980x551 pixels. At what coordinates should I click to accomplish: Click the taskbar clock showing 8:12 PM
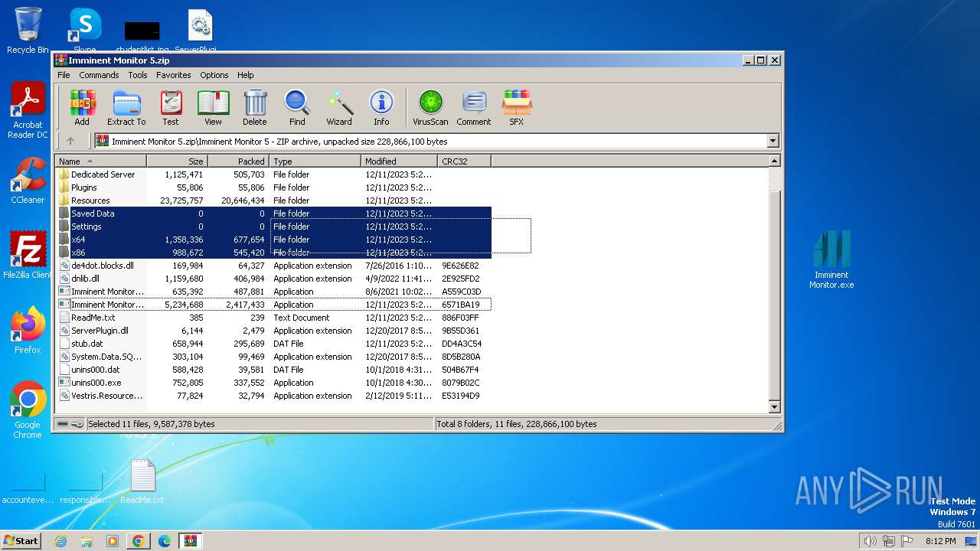pyautogui.click(x=940, y=541)
